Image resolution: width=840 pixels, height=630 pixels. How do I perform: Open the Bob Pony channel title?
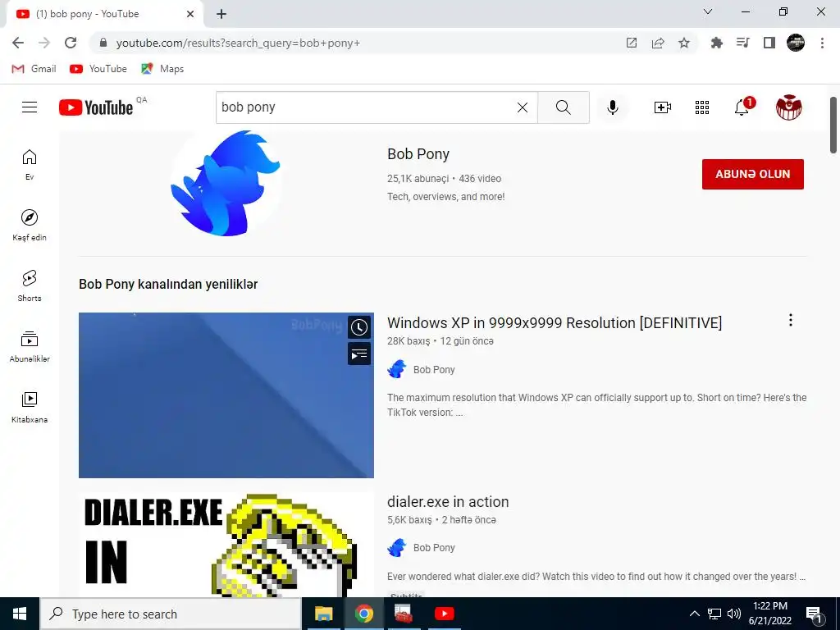(x=418, y=154)
